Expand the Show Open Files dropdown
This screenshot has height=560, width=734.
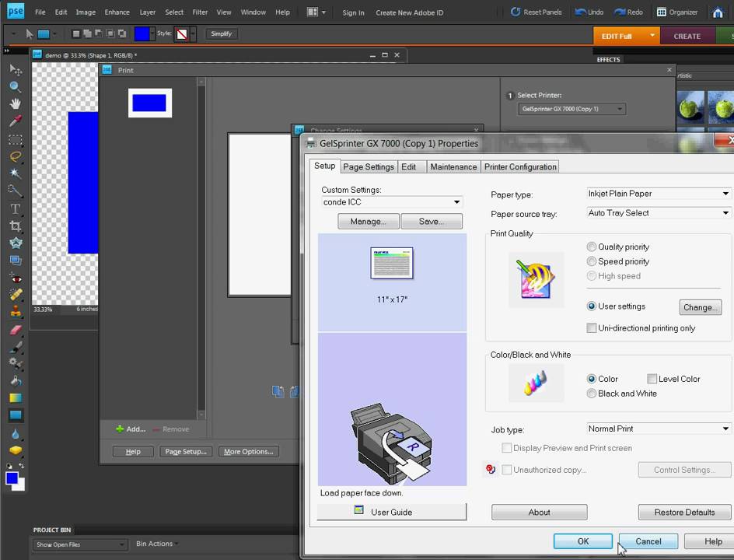[80, 544]
